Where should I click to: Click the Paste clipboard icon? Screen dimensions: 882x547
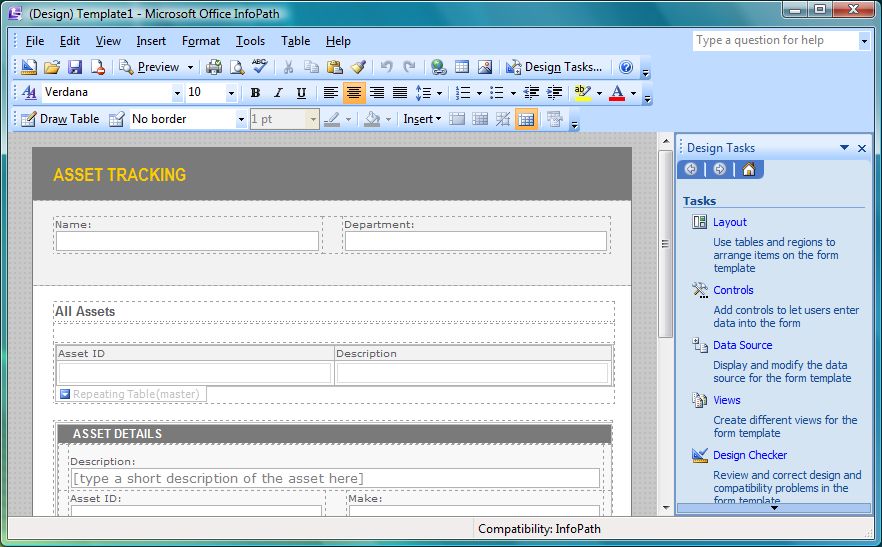coord(335,67)
